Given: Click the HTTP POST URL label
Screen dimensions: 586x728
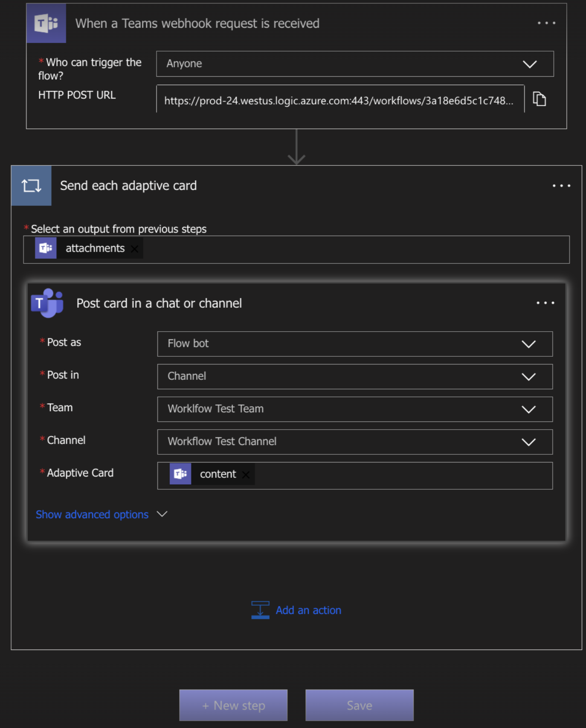Looking at the screenshot, I should point(77,95).
